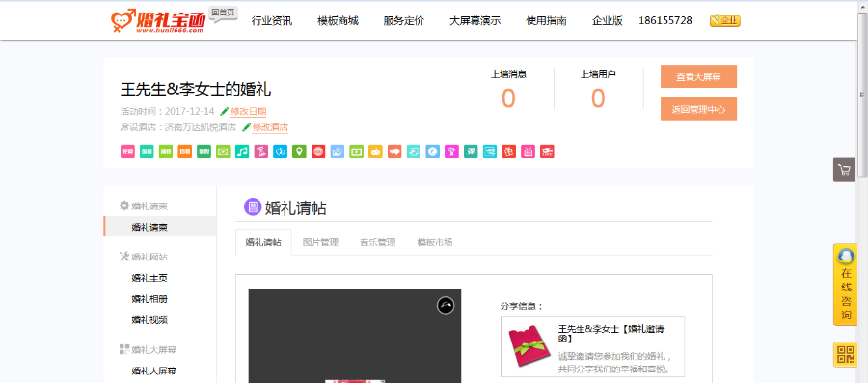Open the pink television icon
The width and height of the screenshot is (868, 383).
(529, 151)
